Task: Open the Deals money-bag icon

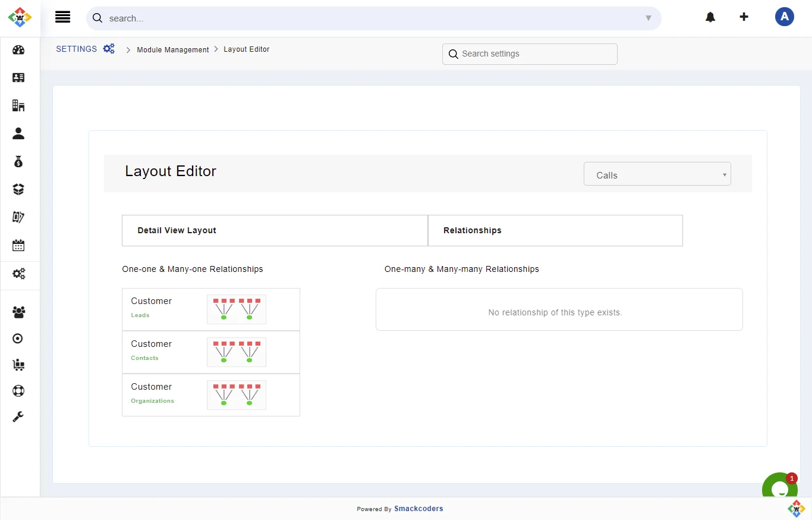Action: coord(18,161)
